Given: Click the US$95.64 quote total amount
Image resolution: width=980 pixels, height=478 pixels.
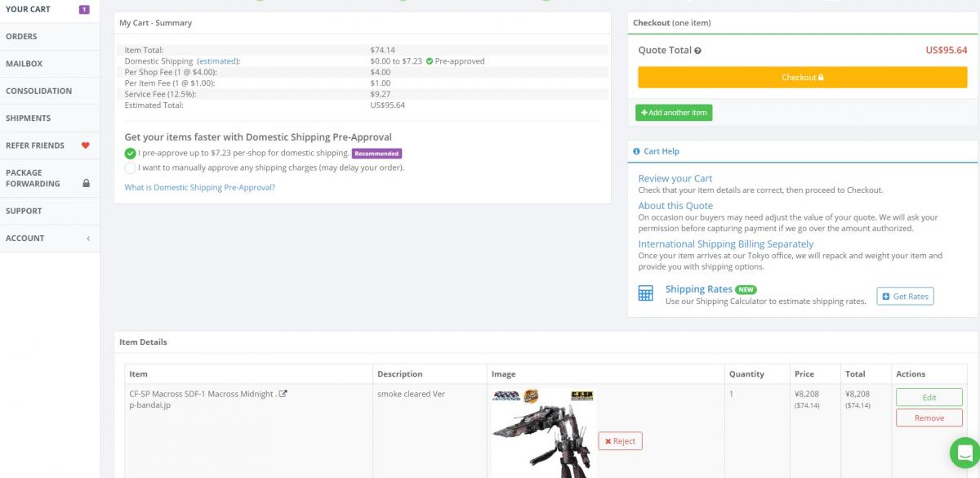Looking at the screenshot, I should (947, 50).
